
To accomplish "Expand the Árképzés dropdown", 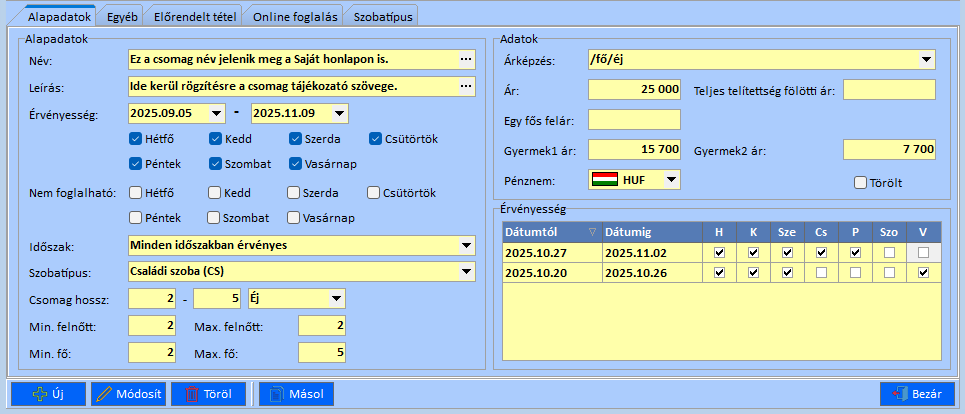I will (x=926, y=61).
